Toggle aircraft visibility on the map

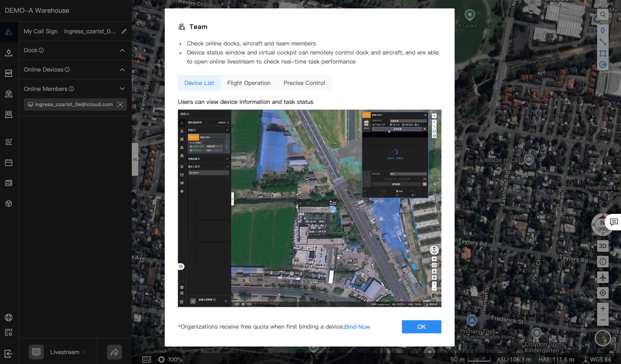tap(603, 277)
